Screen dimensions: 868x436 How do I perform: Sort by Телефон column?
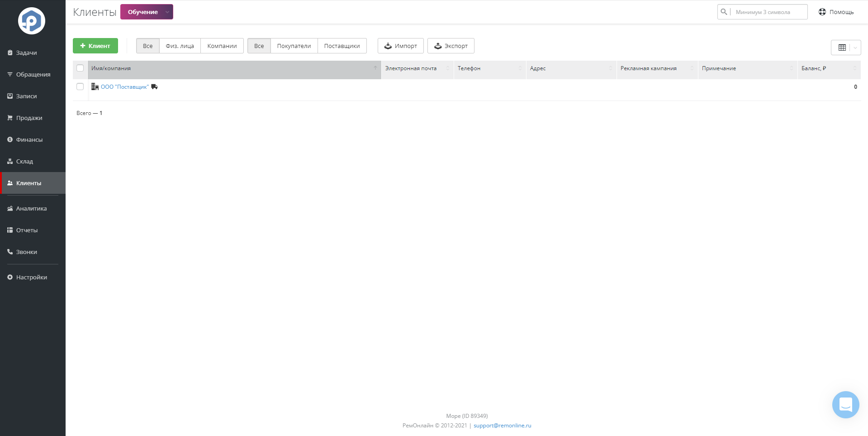[x=490, y=70]
